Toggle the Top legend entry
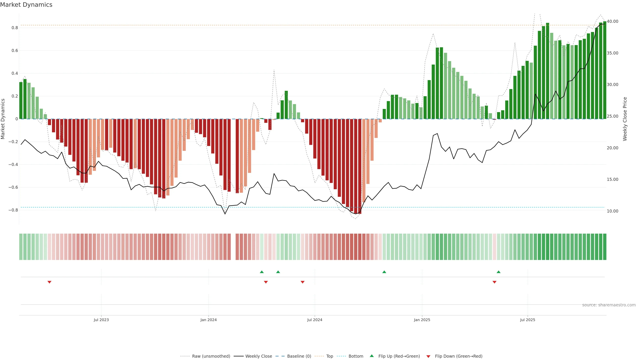This screenshot has width=644, height=362. click(x=330, y=356)
